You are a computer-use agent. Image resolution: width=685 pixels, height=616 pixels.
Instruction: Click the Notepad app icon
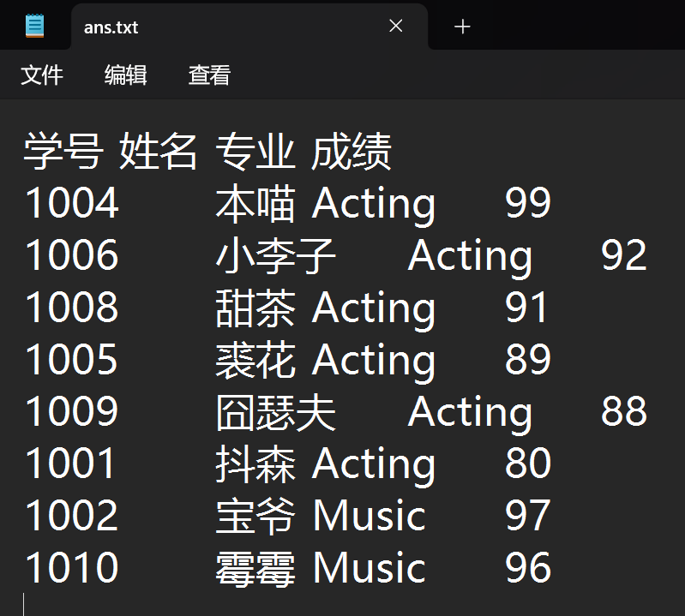pos(34,27)
